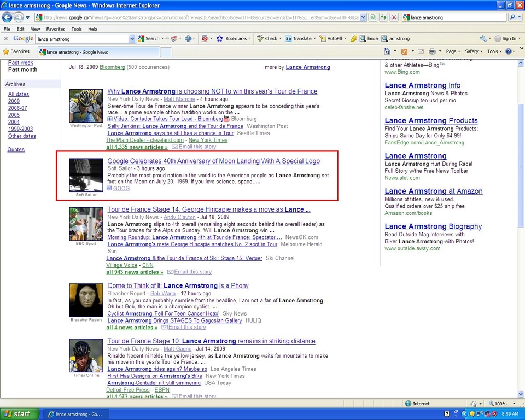The width and height of the screenshot is (525, 420).
Task: Click the orange RSS feeds icon
Action: tap(405, 51)
